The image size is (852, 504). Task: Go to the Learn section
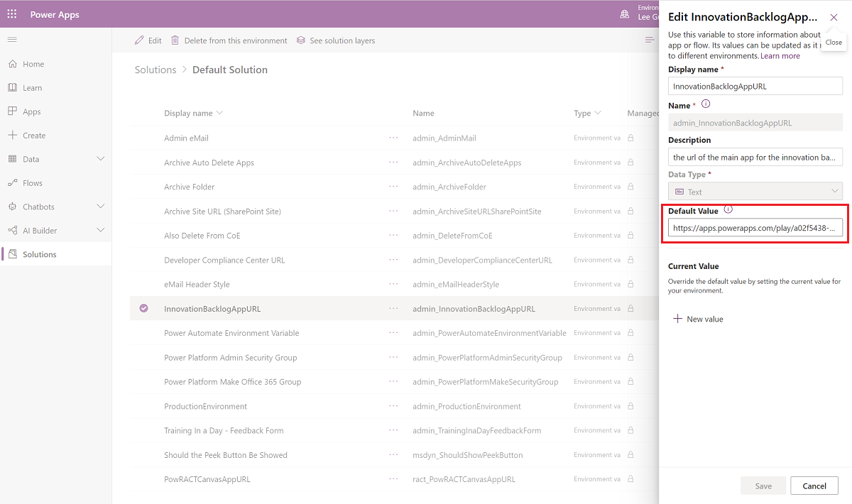32,87
